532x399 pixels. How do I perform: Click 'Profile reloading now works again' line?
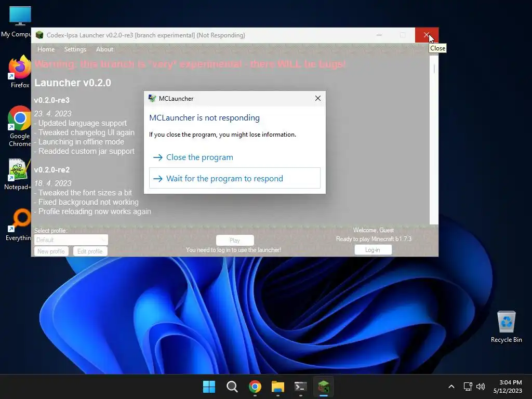[92, 211]
